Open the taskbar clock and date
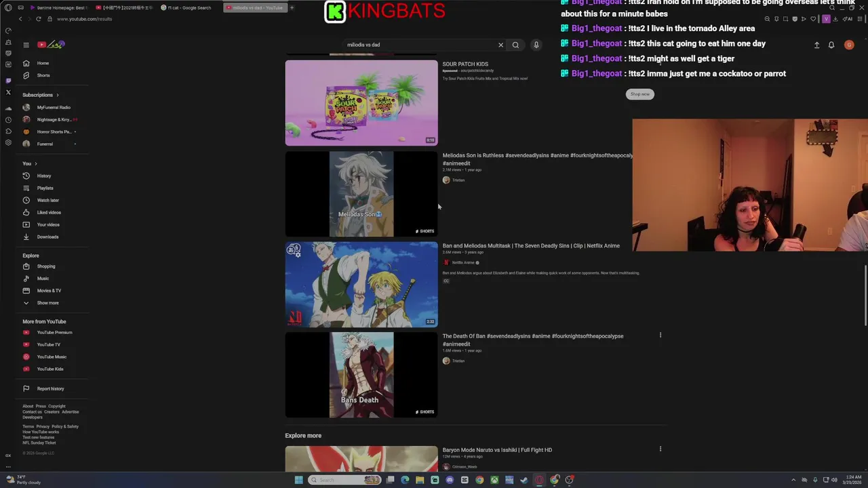The height and width of the screenshot is (488, 868). point(852,480)
